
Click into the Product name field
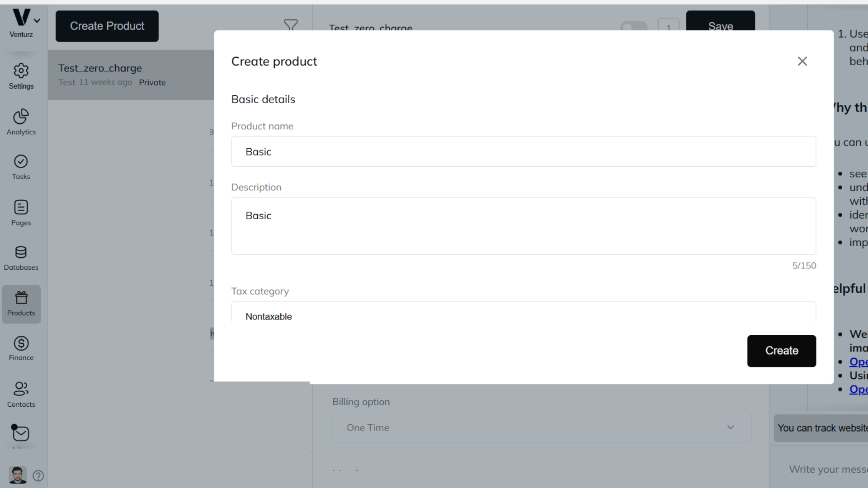pos(524,152)
